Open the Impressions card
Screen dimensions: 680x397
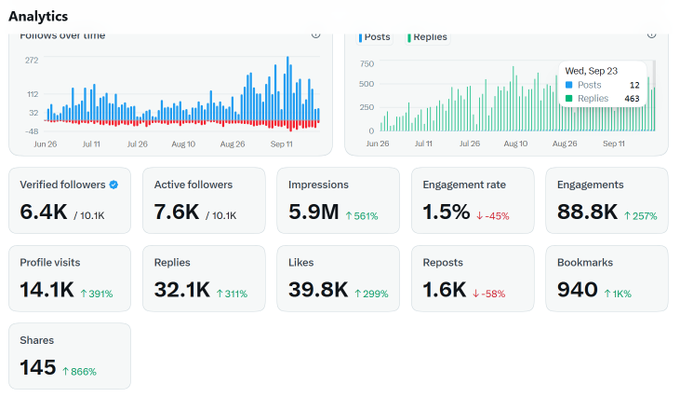338,200
